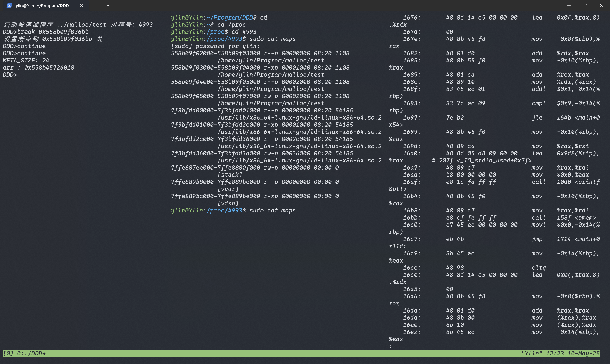Click the '1693:' cmpl instruction line
Screen dimensions: 610x364
[x=501, y=103]
